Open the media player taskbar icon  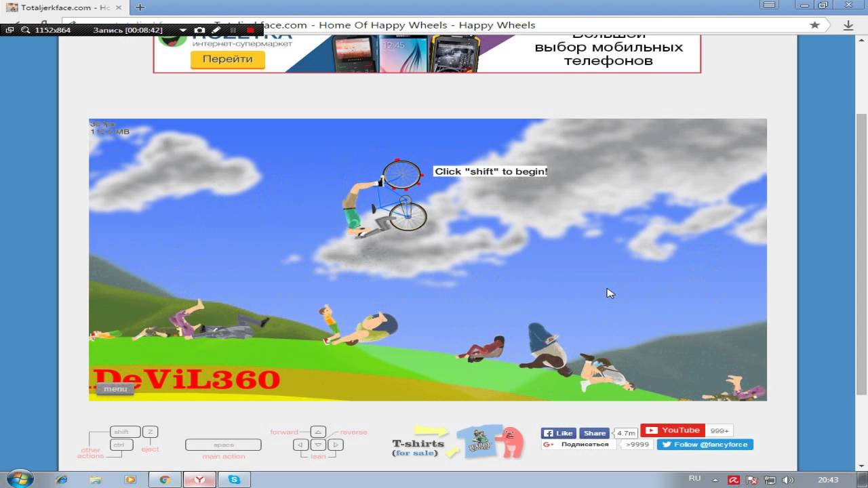[130, 480]
